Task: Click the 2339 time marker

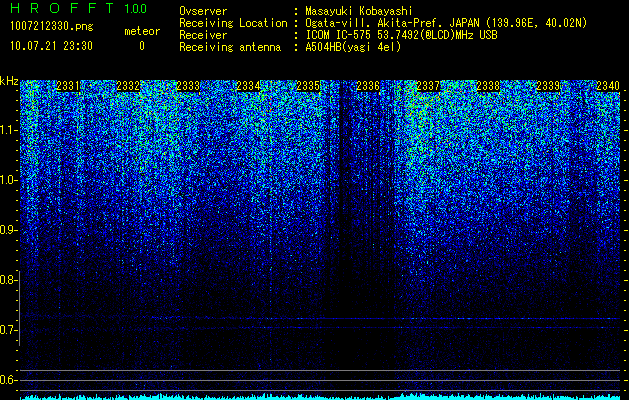Action: [548, 86]
